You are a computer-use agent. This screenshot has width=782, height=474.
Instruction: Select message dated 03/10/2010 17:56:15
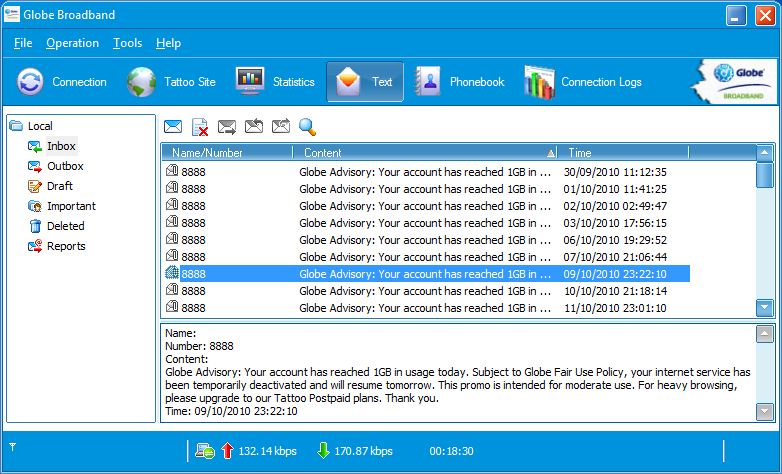coord(425,223)
